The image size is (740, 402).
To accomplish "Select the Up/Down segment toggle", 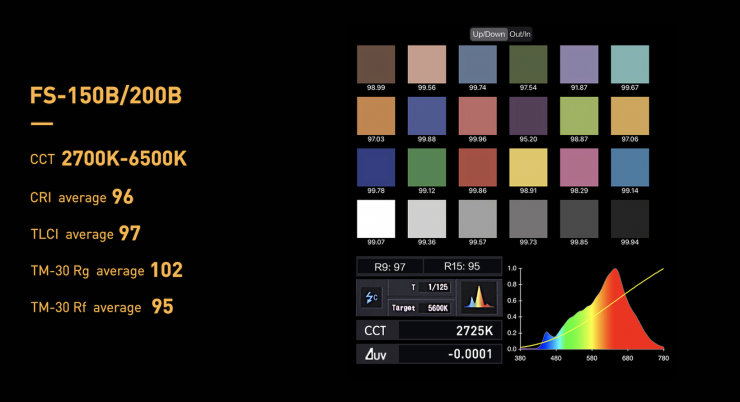I will (x=489, y=34).
